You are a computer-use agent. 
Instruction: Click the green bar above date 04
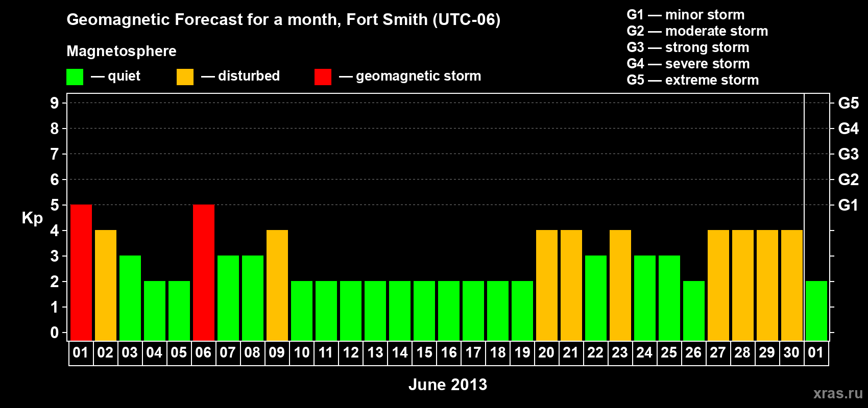(x=155, y=311)
